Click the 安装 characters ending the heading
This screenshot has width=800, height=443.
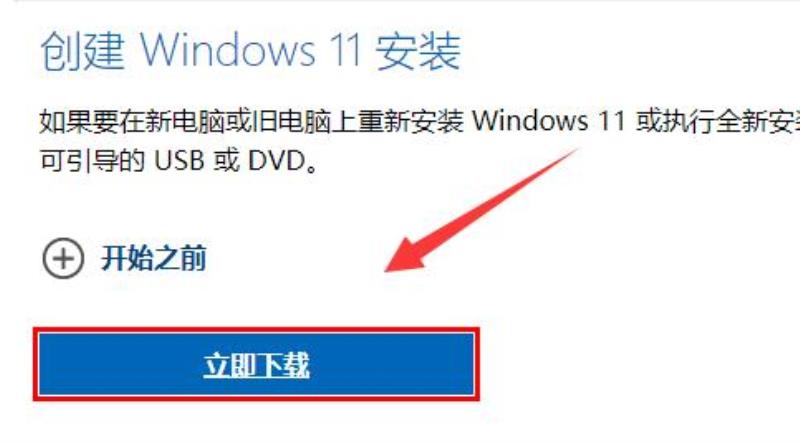coord(419,52)
